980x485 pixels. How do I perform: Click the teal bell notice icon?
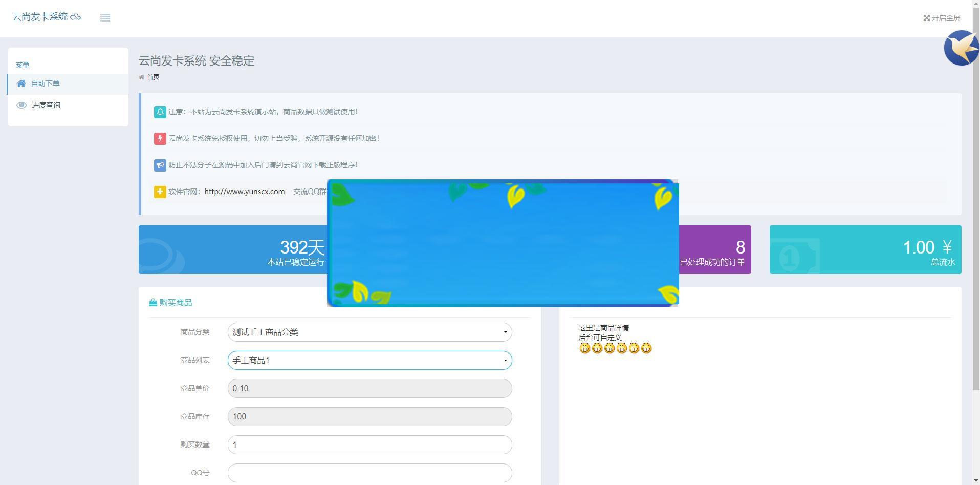click(160, 112)
